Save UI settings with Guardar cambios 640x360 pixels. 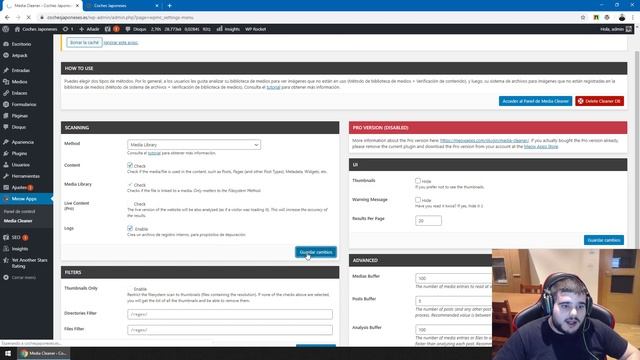[x=604, y=240]
